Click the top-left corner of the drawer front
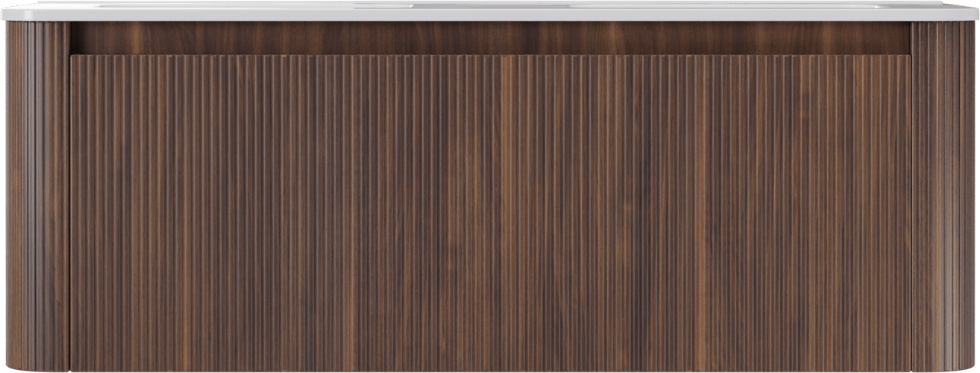980x373 pixels. pyautogui.click(x=73, y=57)
